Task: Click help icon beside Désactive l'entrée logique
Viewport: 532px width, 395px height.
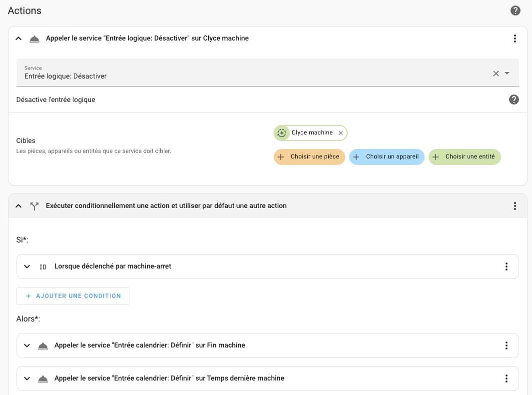Action: pos(514,99)
